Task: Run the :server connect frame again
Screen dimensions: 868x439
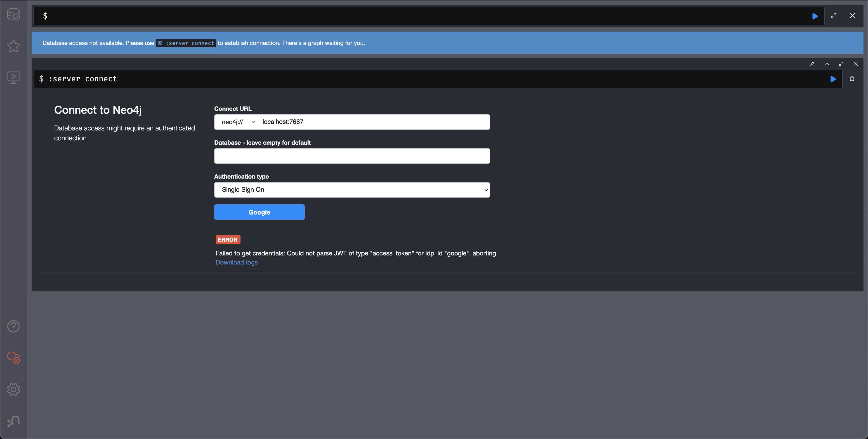Action: tap(833, 79)
